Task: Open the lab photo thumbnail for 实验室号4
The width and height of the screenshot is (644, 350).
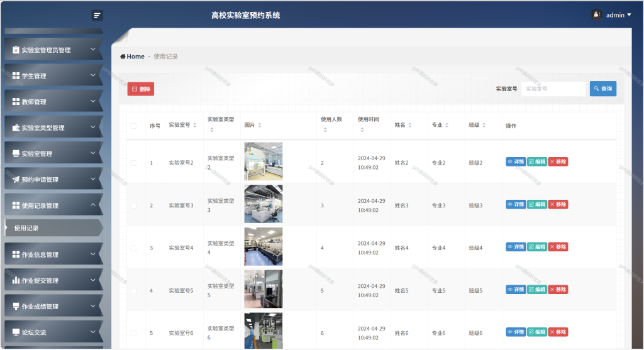Action: tap(264, 246)
